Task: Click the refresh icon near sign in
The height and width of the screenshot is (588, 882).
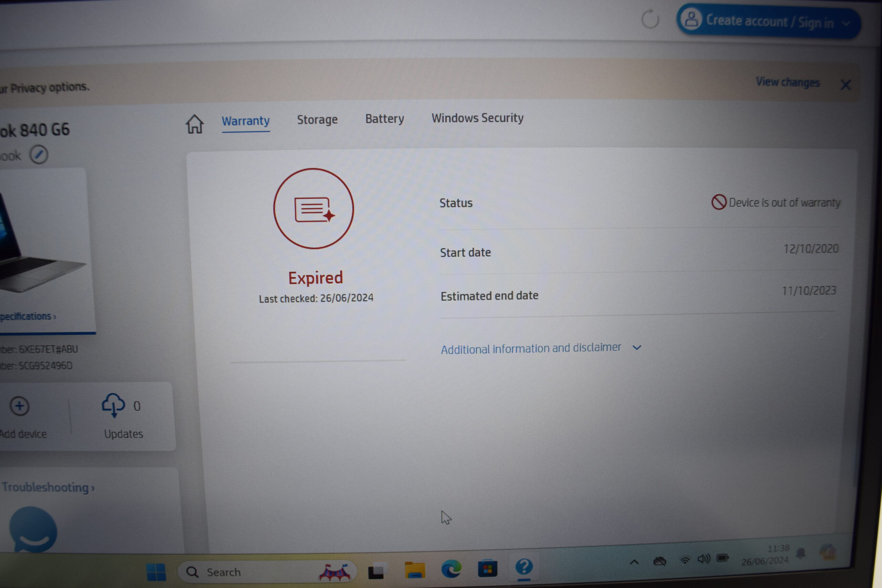Action: pos(650,19)
